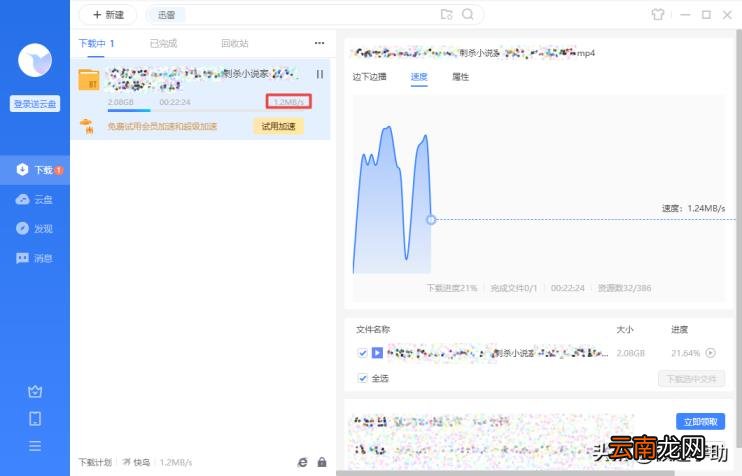Click play icon next to 21.64%
Image resolution: width=742 pixels, height=476 pixels.
click(x=711, y=353)
